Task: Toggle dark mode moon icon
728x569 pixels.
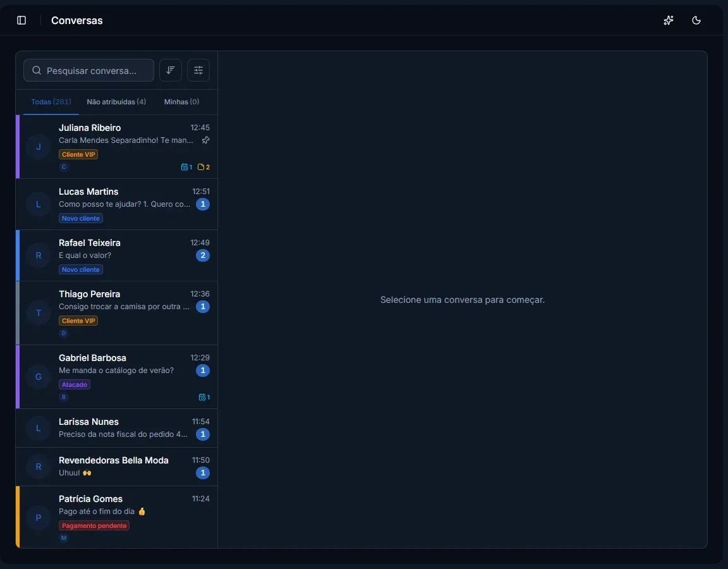Action: coord(696,20)
